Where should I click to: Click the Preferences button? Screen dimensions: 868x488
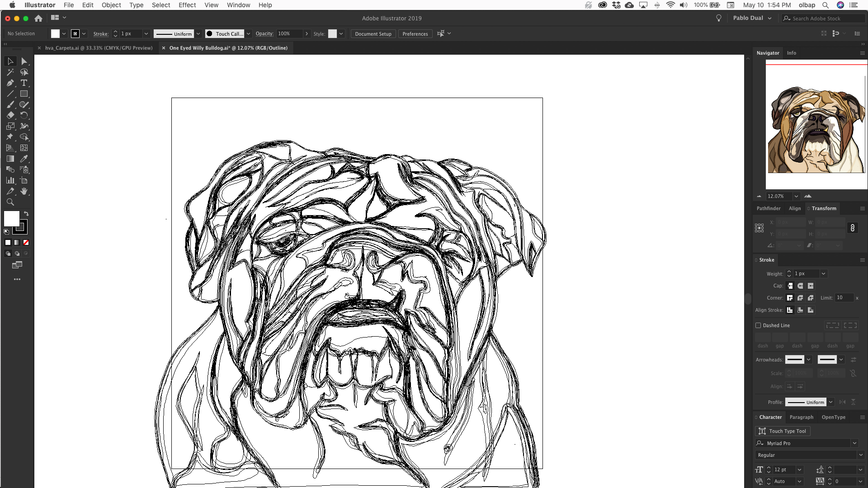click(415, 34)
